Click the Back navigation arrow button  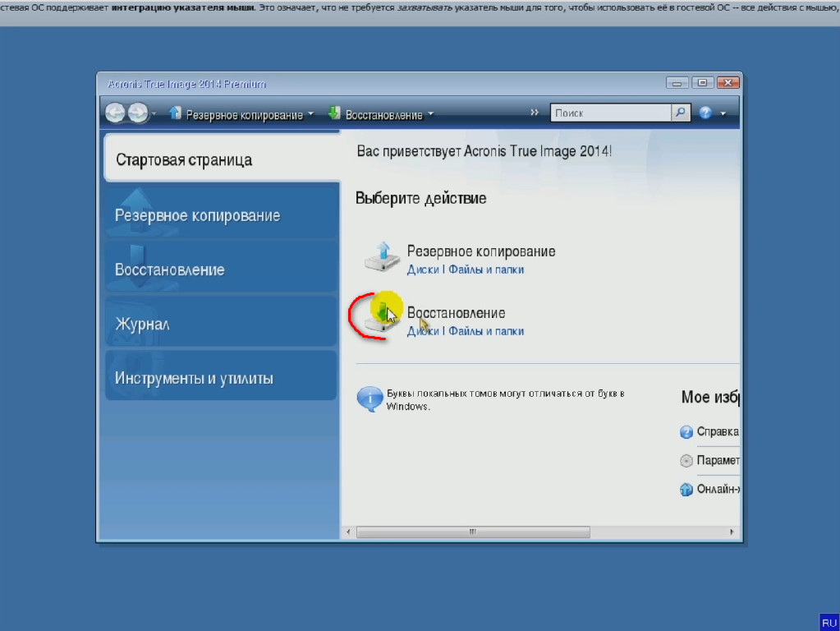pyautogui.click(x=116, y=113)
